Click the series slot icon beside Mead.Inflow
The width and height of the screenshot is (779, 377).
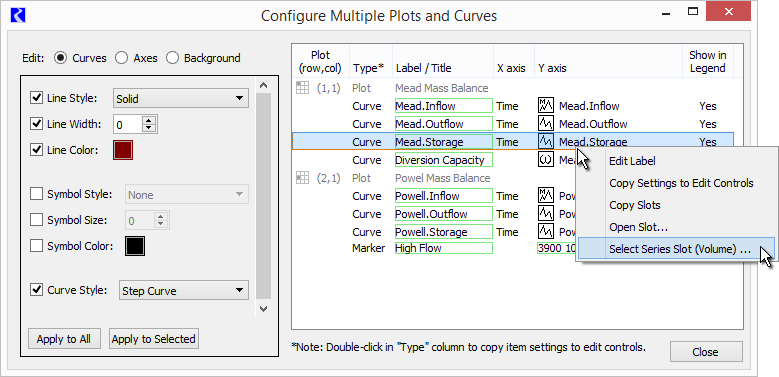pyautogui.click(x=545, y=106)
